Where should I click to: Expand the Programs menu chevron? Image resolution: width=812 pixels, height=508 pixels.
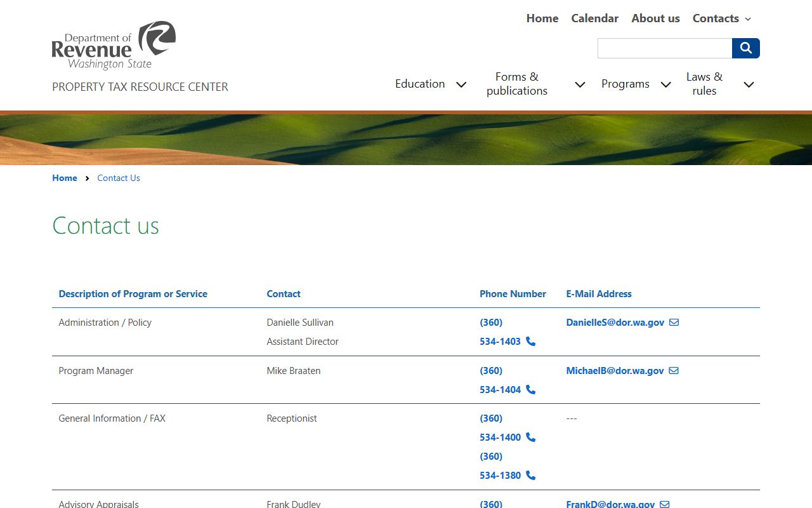[x=665, y=84]
